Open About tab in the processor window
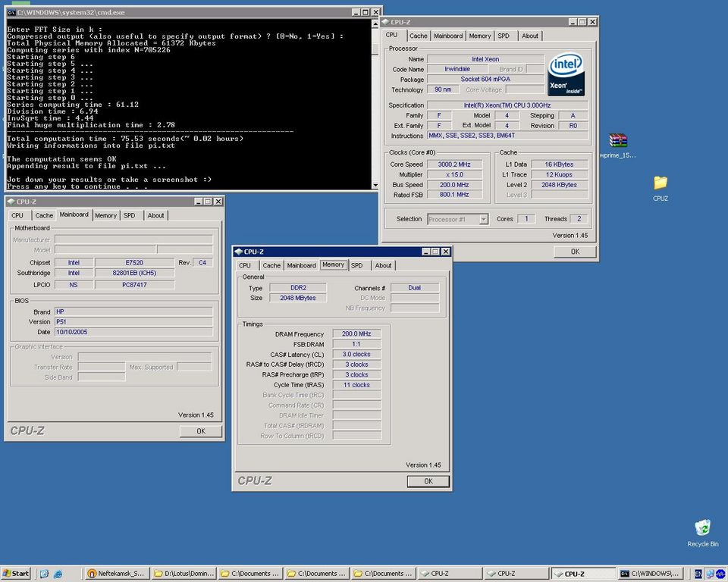This screenshot has width=728, height=582. tap(530, 36)
